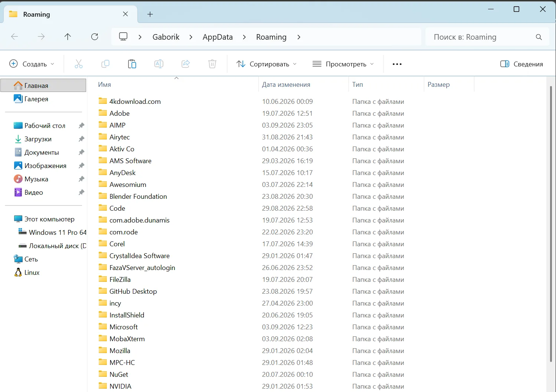556x392 pixels.
Task: Select the com.adobe.dunamis folder name
Action: point(140,220)
